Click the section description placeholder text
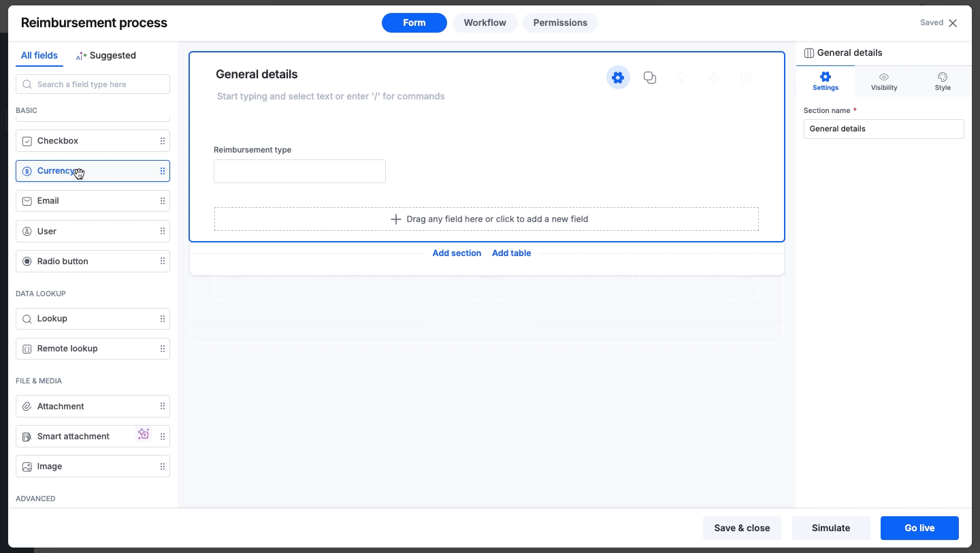980x553 pixels. 331,96
